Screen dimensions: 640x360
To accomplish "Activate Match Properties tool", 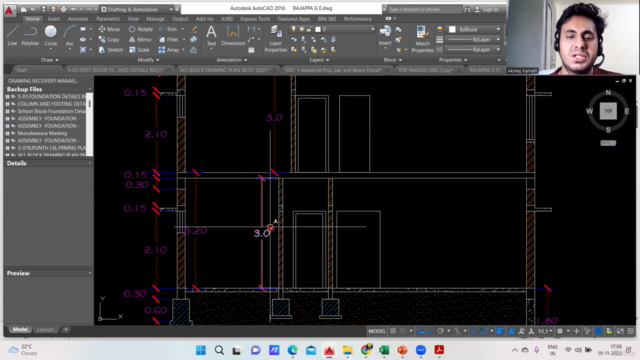I will 422,39.
